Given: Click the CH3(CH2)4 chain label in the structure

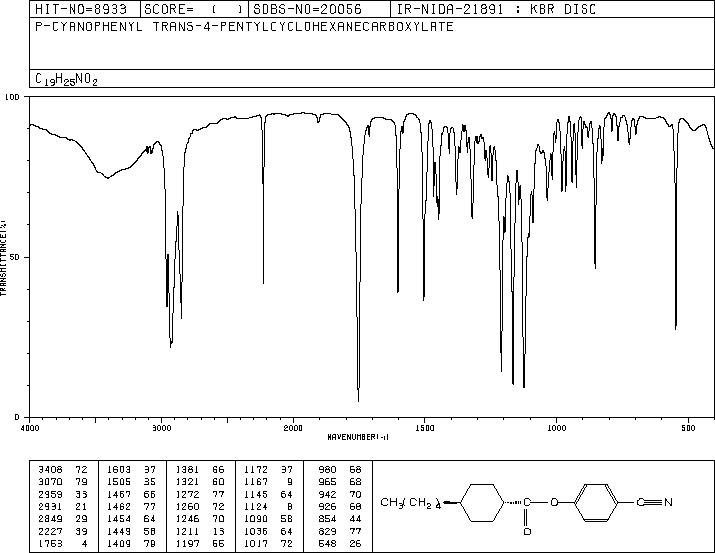Looking at the screenshot, I should tap(410, 503).
